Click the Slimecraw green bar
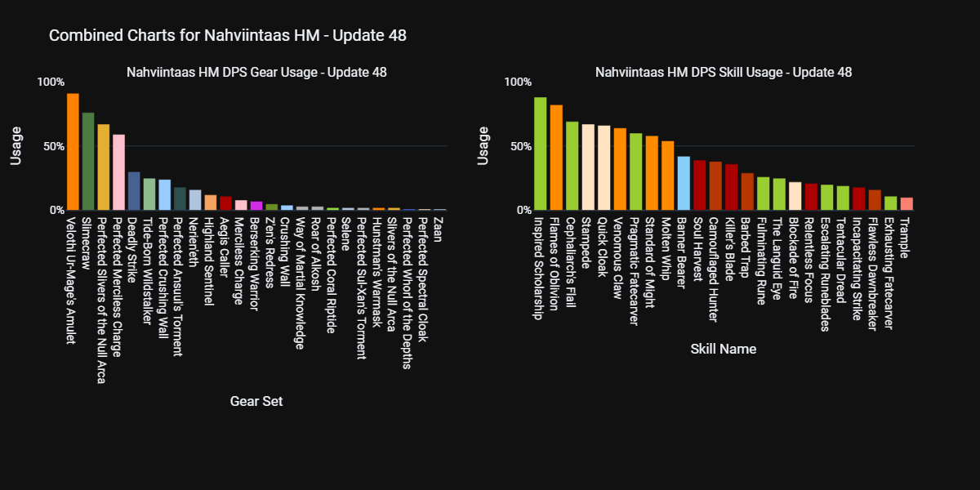Viewport: 980px width, 490px height. [88, 162]
